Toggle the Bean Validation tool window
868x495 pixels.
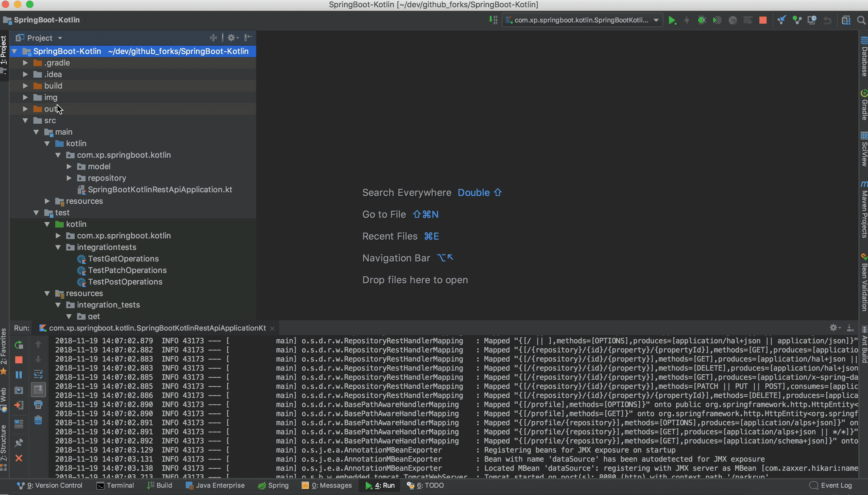coord(864,282)
